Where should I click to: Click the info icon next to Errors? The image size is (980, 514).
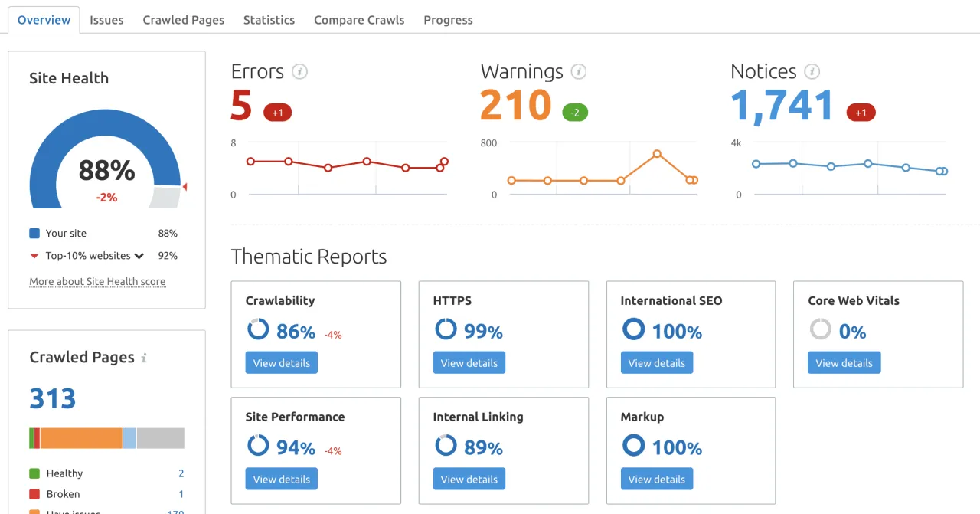point(300,72)
